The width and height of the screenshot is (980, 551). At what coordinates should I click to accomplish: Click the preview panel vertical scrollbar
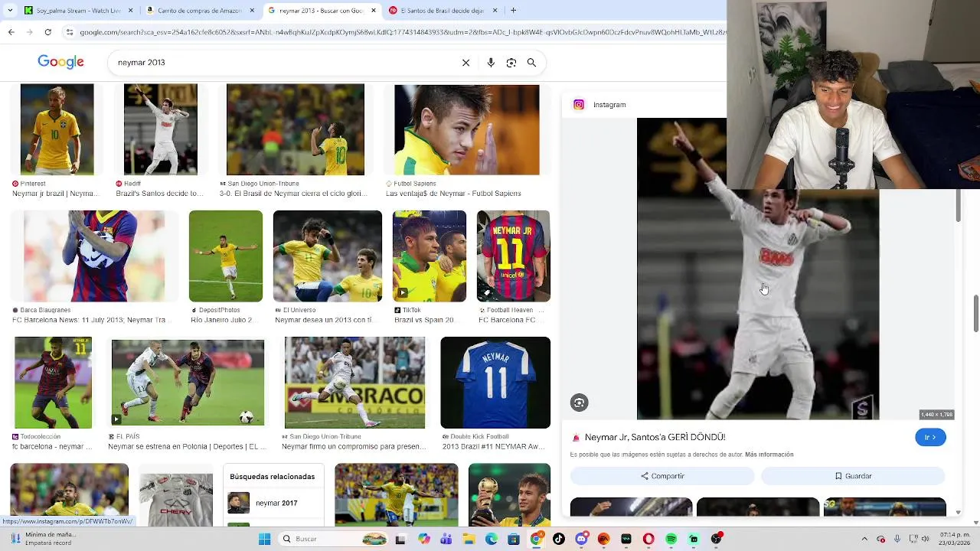tap(958, 207)
